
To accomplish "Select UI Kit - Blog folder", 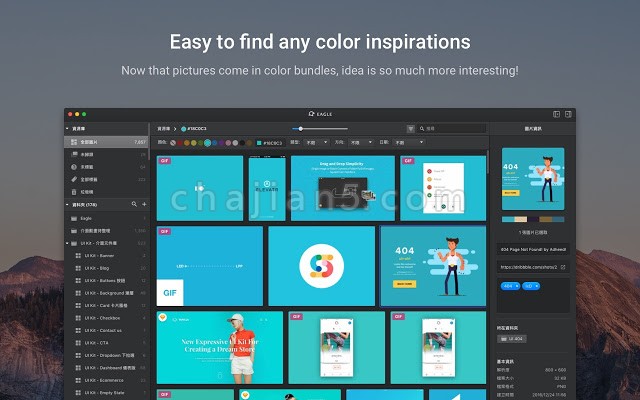I will [x=107, y=268].
